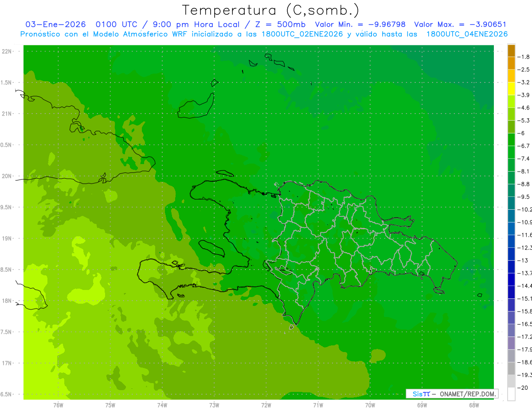The height and width of the screenshot is (411, 532).
Task: Click the "-18.6" color scale label
Action: click(x=525, y=362)
